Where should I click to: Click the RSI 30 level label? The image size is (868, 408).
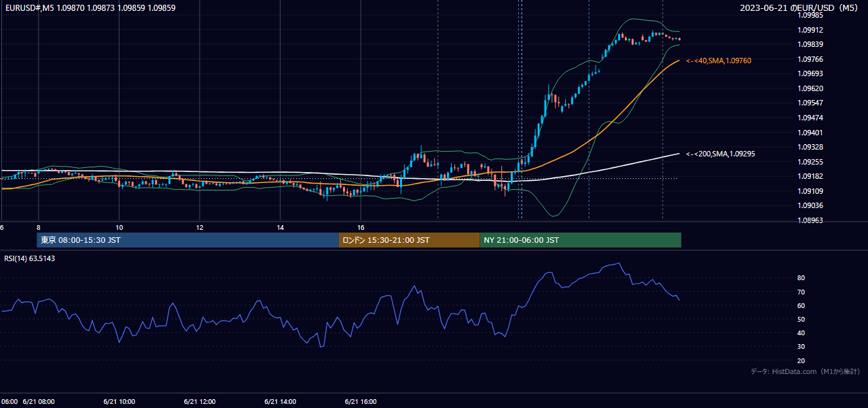coord(801,346)
